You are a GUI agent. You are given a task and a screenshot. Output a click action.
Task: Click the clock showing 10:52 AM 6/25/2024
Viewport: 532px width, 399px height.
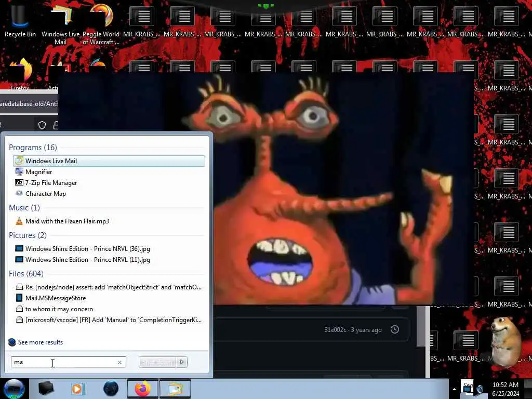coord(506,389)
